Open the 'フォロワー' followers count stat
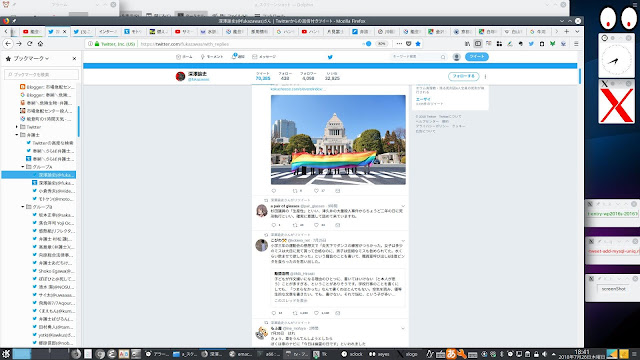 tap(308, 76)
